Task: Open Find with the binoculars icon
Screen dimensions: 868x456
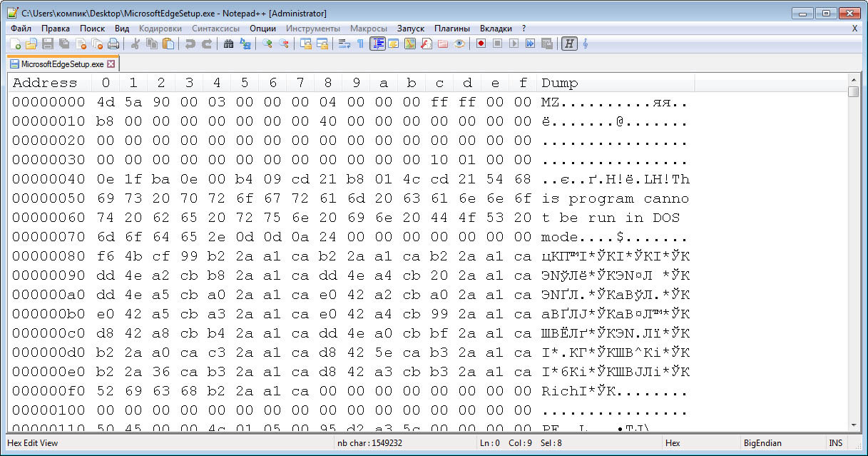Action: pos(228,44)
